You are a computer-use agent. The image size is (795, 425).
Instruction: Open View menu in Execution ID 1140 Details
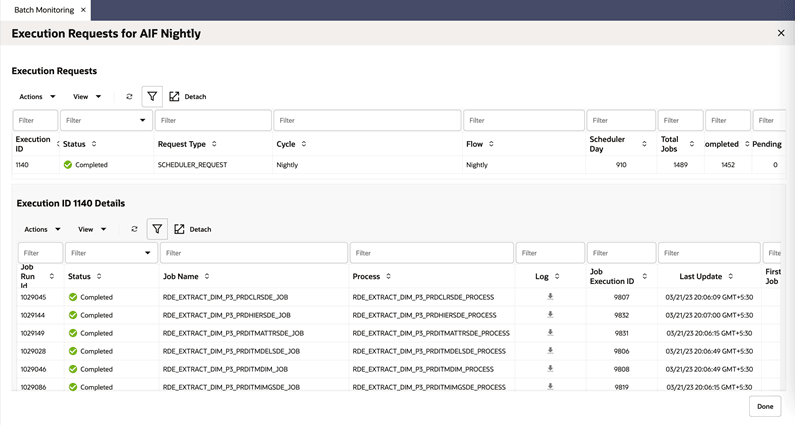pyautogui.click(x=92, y=229)
